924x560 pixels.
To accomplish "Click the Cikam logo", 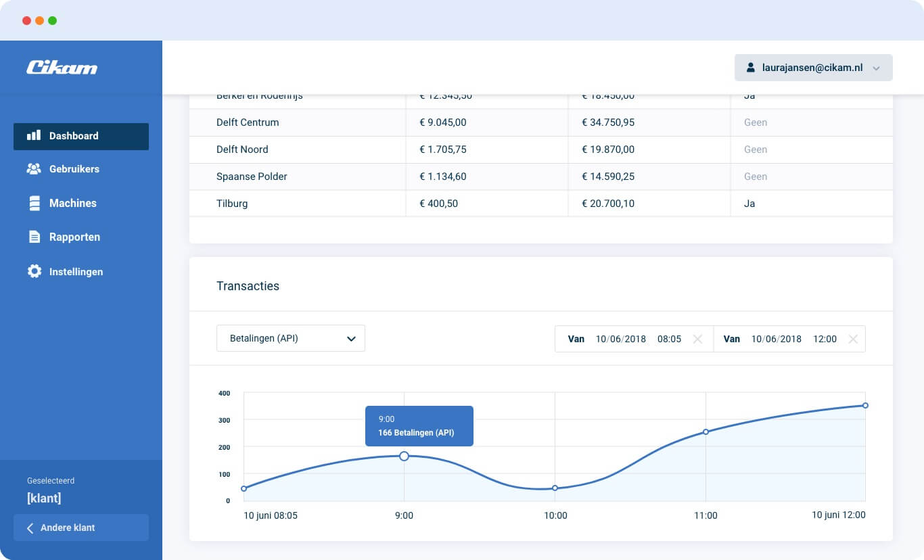I will point(62,68).
